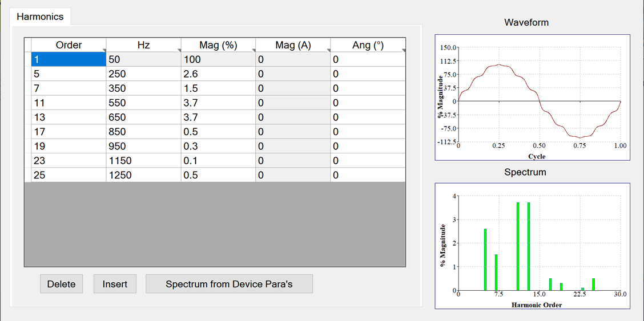Click the Ang (°) cell in 350 Hz row
The height and width of the screenshot is (321, 644).
368,88
